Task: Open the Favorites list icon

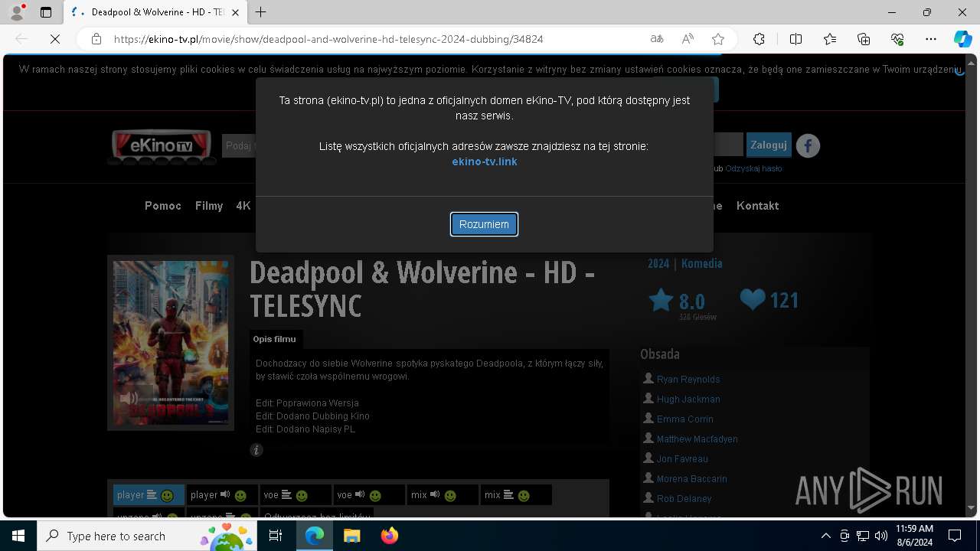Action: click(830, 39)
